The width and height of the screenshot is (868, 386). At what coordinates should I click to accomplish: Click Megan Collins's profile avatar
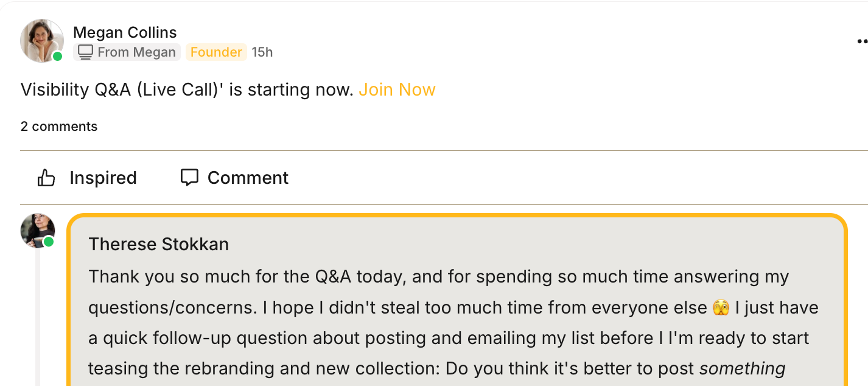click(x=41, y=40)
